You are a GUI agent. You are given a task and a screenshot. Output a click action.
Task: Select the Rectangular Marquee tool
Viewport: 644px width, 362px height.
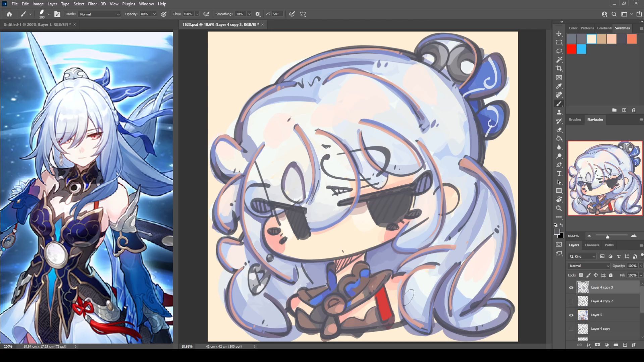(x=559, y=43)
